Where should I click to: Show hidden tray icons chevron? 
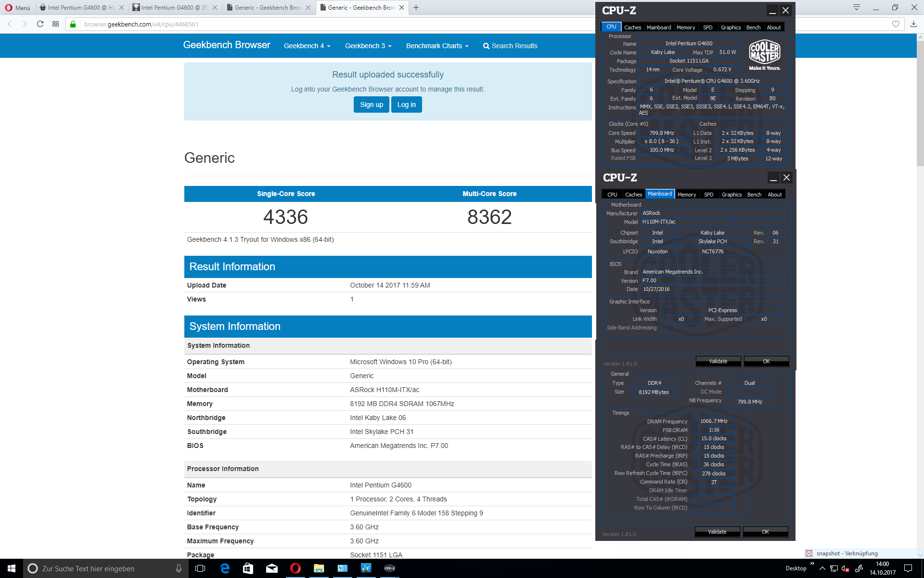tap(822, 569)
